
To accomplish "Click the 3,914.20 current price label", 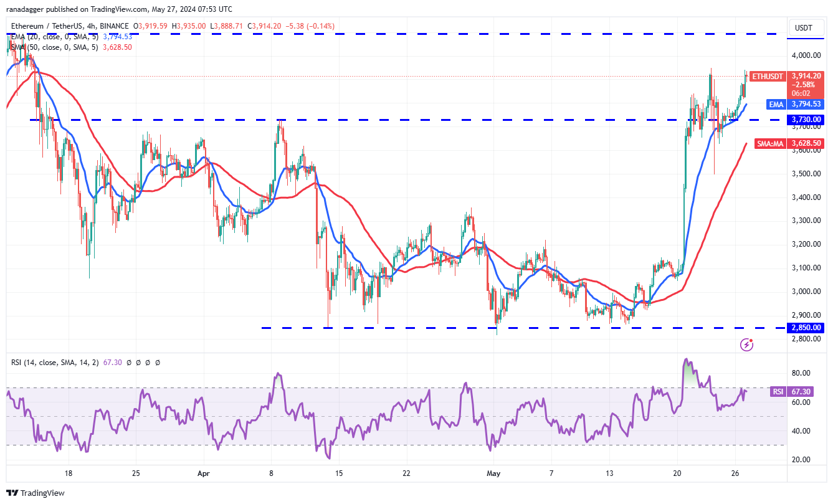I will pyautogui.click(x=807, y=75).
